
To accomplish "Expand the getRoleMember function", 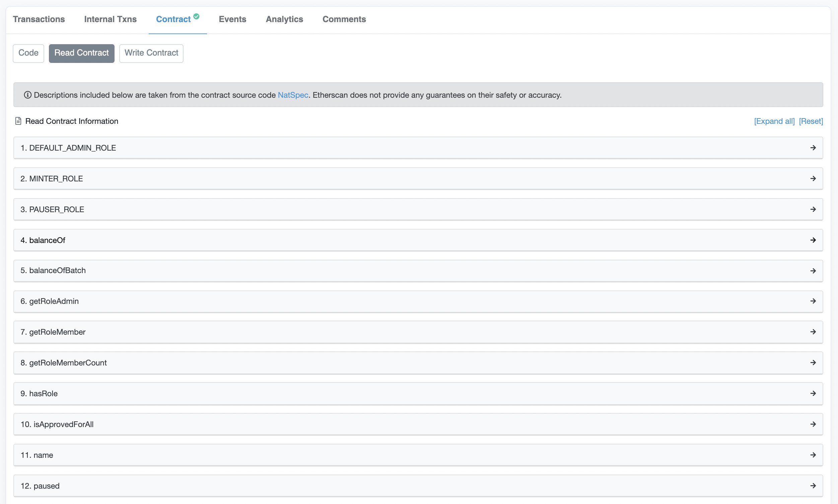I will [418, 332].
